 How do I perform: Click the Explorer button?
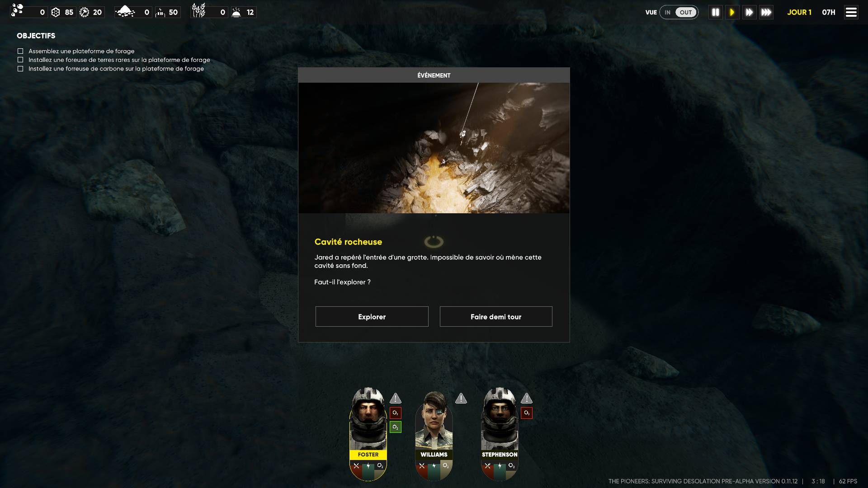click(x=372, y=316)
